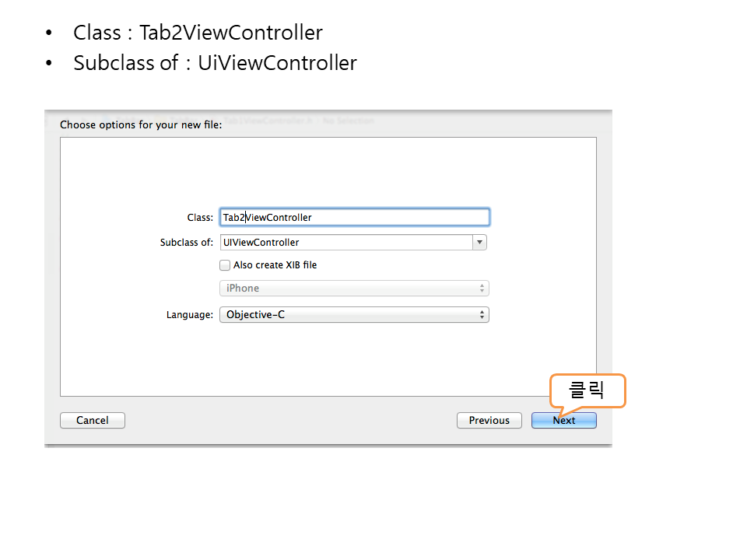Click the orange 클릭 callout bubble
747x560 pixels.
click(x=587, y=391)
